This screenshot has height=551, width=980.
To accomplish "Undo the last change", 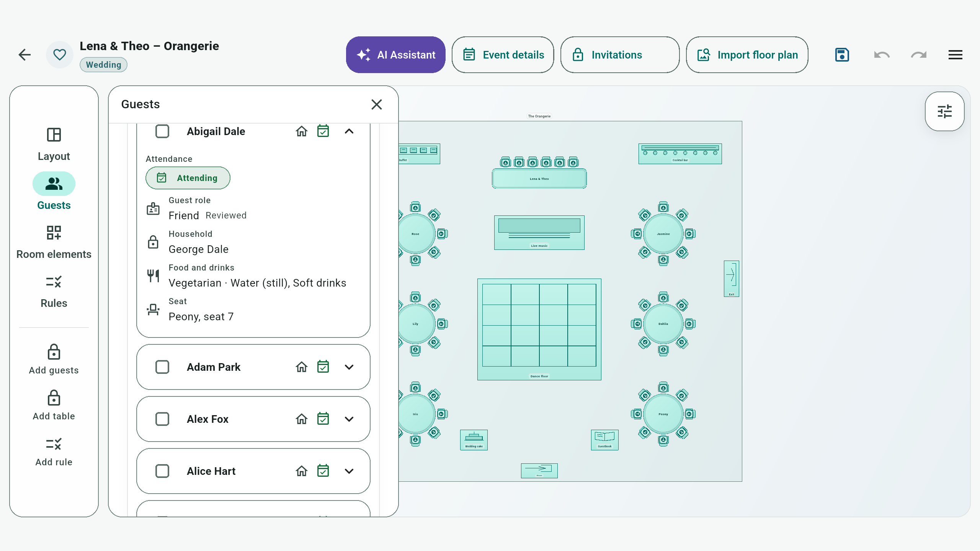I will (882, 55).
